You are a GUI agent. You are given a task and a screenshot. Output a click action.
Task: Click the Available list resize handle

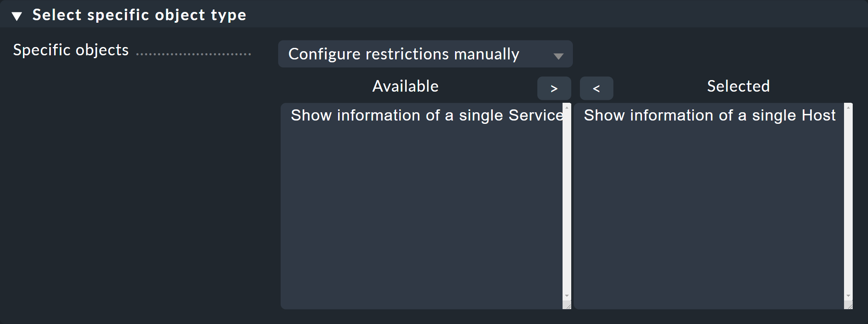568,306
